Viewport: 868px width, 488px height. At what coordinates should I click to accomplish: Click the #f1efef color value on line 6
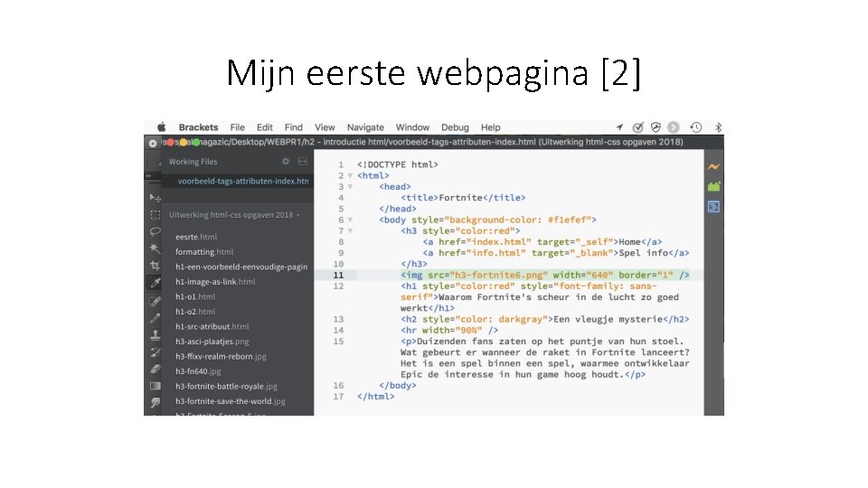(567, 220)
